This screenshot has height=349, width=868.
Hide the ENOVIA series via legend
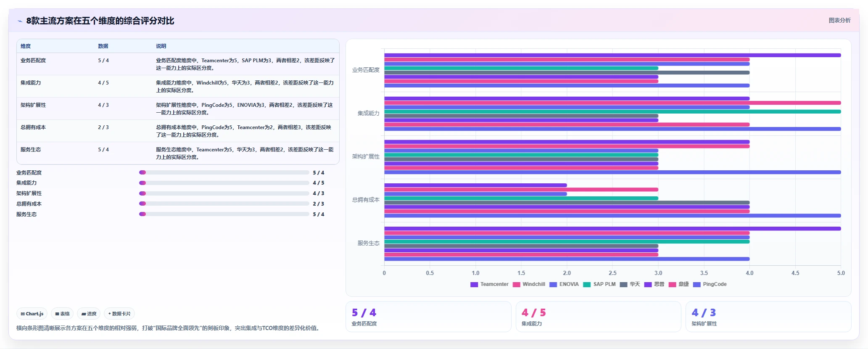[564, 284]
